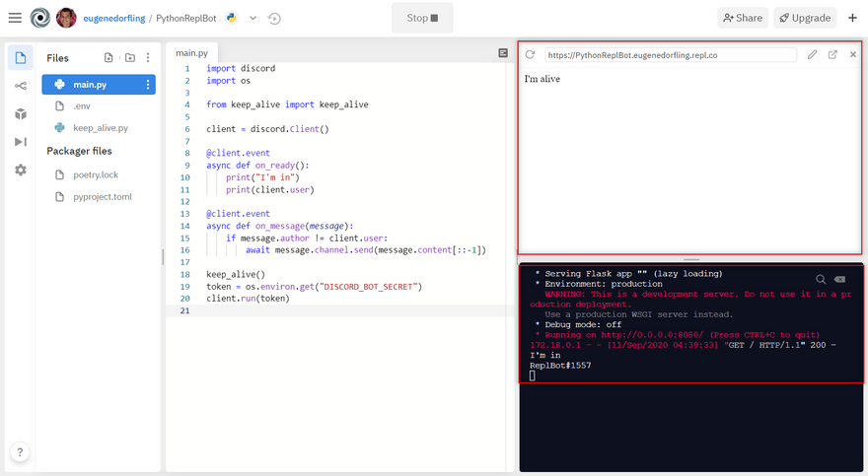Screen dimensions: 868x476
Task: Click the Share button
Action: (742, 18)
